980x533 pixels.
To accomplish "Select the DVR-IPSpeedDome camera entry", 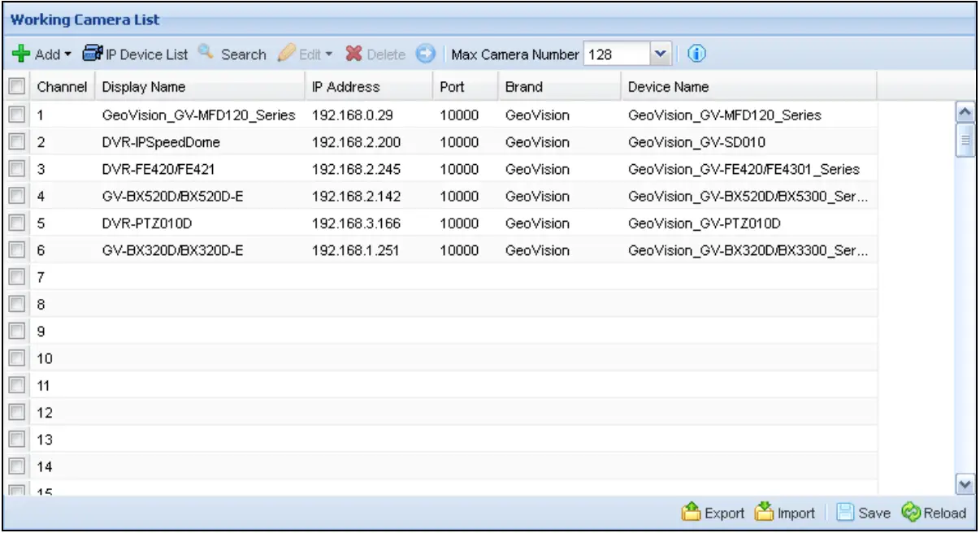I will [161, 142].
